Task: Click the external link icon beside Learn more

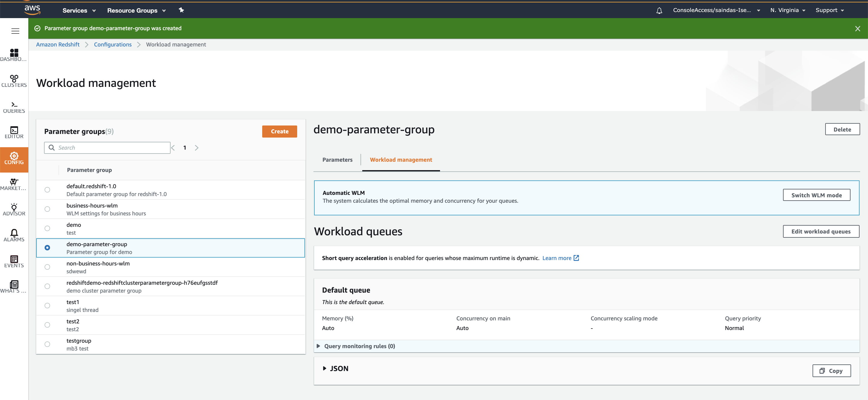Action: tap(576, 258)
